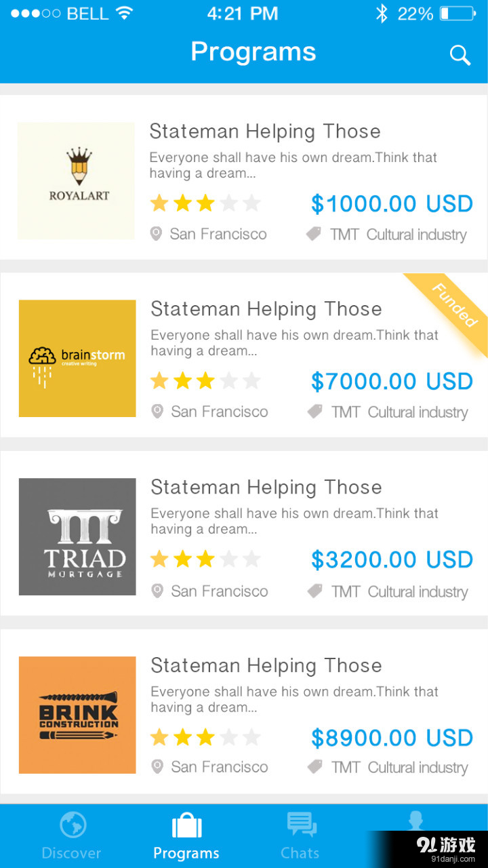The height and width of the screenshot is (868, 488).
Task: Open the $8900.00 USD program title link
Action: (266, 666)
